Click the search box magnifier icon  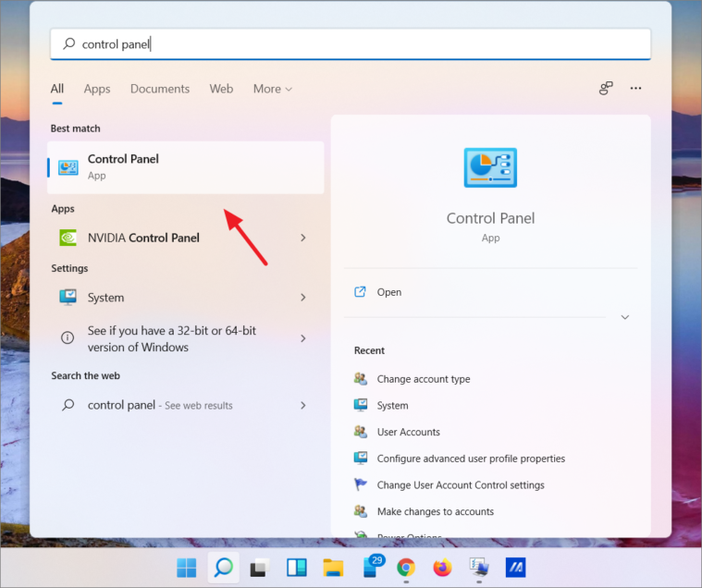click(69, 43)
